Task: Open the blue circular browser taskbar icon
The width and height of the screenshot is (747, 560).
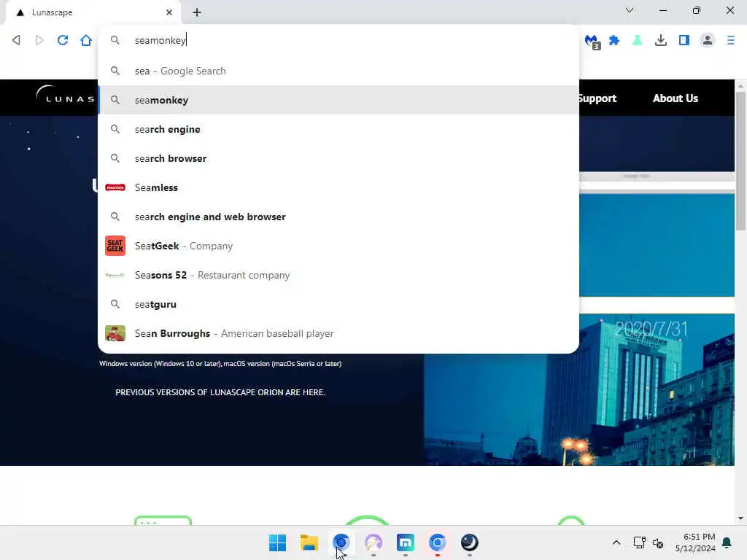Action: click(341, 542)
